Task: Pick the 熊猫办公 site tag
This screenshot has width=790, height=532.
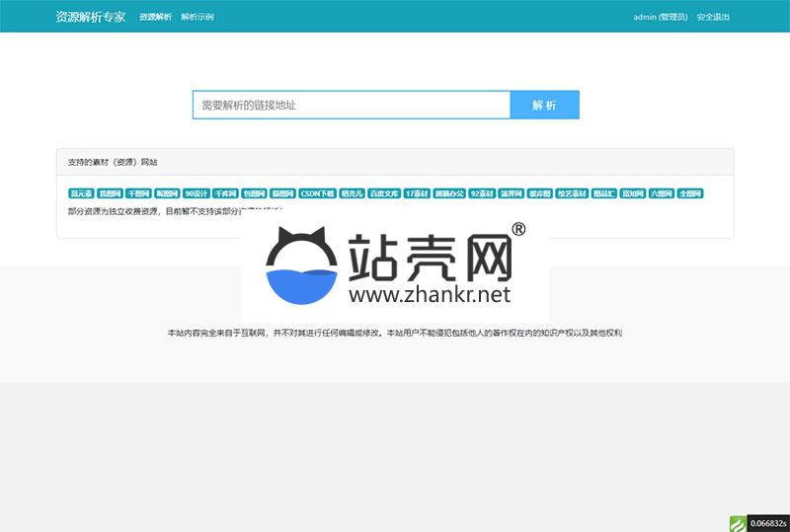Action: (x=449, y=193)
